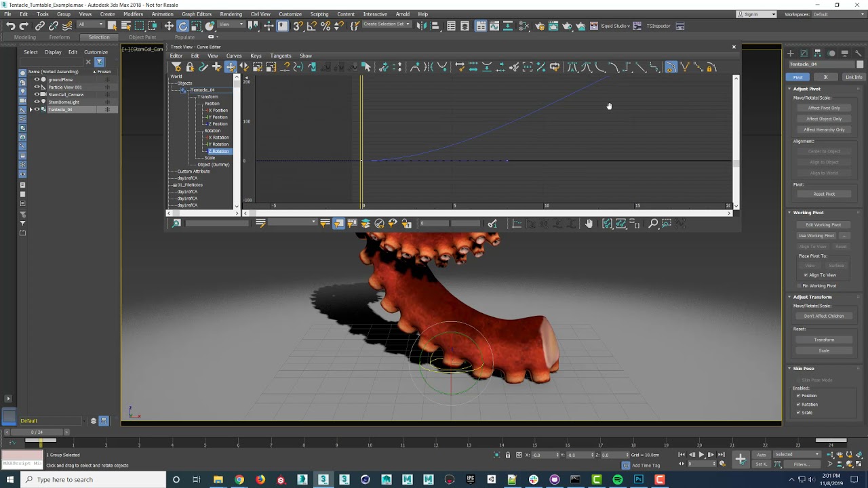Image resolution: width=868 pixels, height=488 pixels.
Task: Select the Select and Move tool
Action: pyautogui.click(x=169, y=26)
